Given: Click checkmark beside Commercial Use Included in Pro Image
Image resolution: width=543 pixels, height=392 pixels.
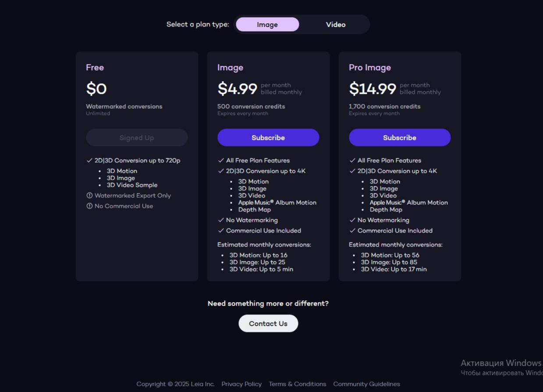Looking at the screenshot, I should click(352, 231).
